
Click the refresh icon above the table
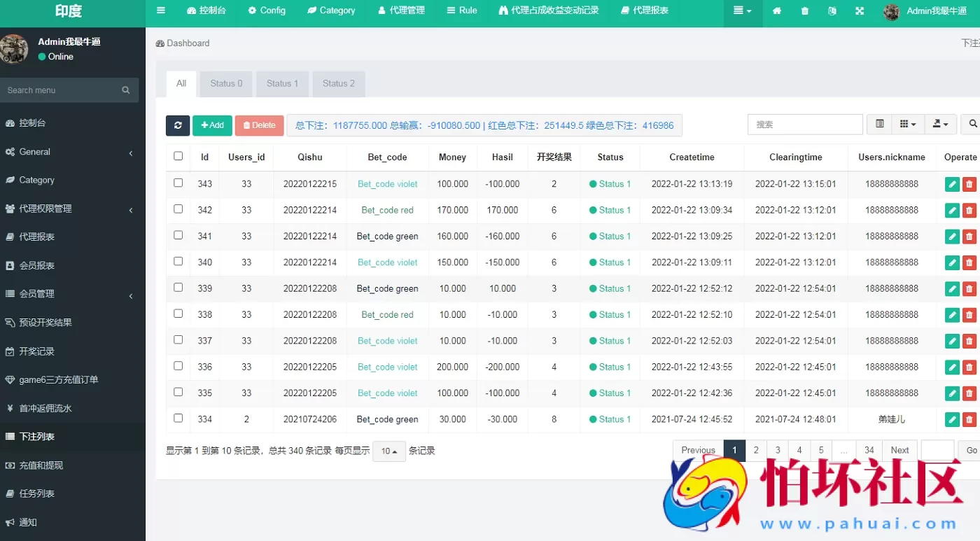click(178, 125)
